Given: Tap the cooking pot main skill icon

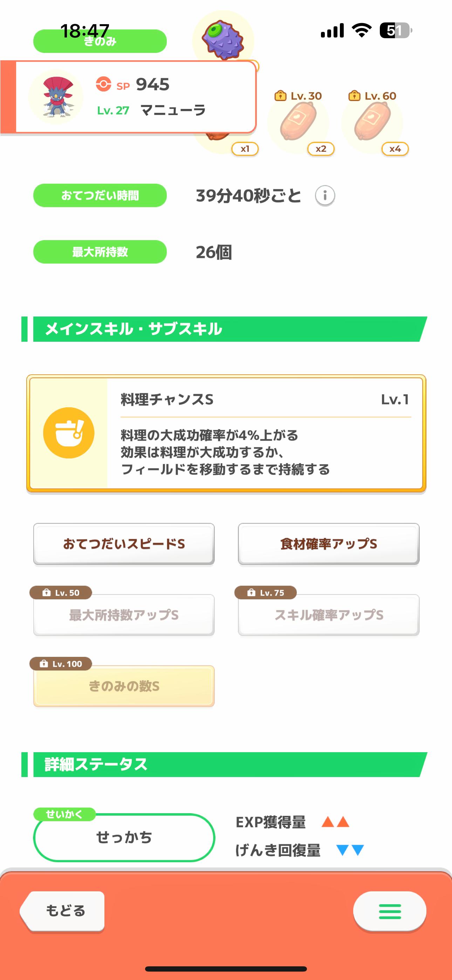Looking at the screenshot, I should [x=69, y=433].
